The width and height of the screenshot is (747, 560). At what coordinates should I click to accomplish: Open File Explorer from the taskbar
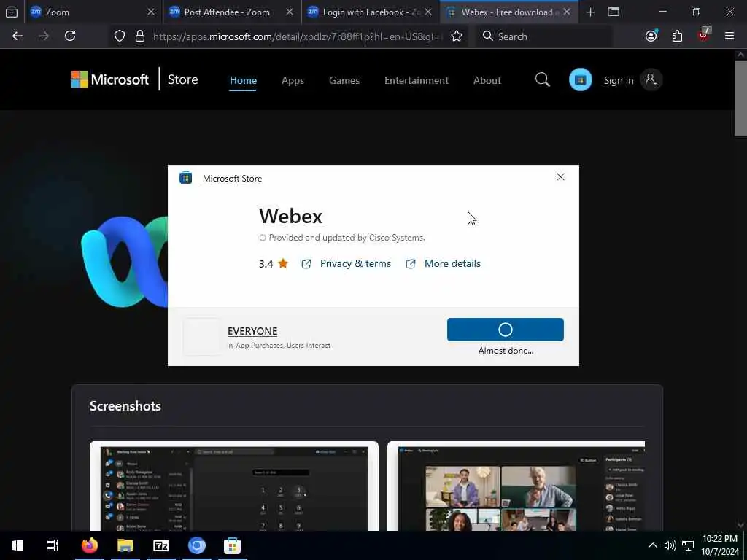(125, 545)
